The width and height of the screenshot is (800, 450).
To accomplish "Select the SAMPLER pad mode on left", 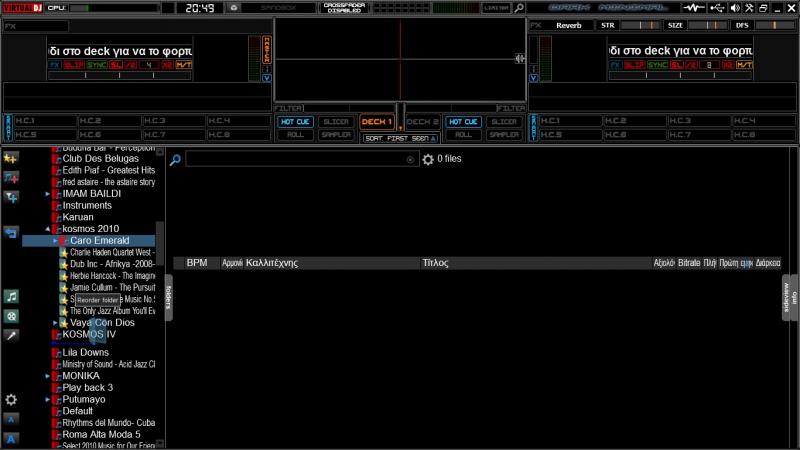I will point(334,134).
